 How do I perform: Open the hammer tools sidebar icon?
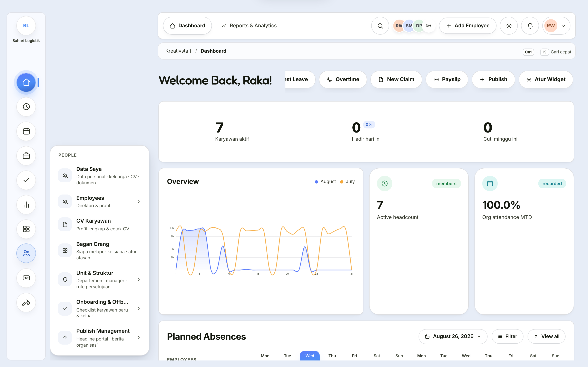point(26,302)
